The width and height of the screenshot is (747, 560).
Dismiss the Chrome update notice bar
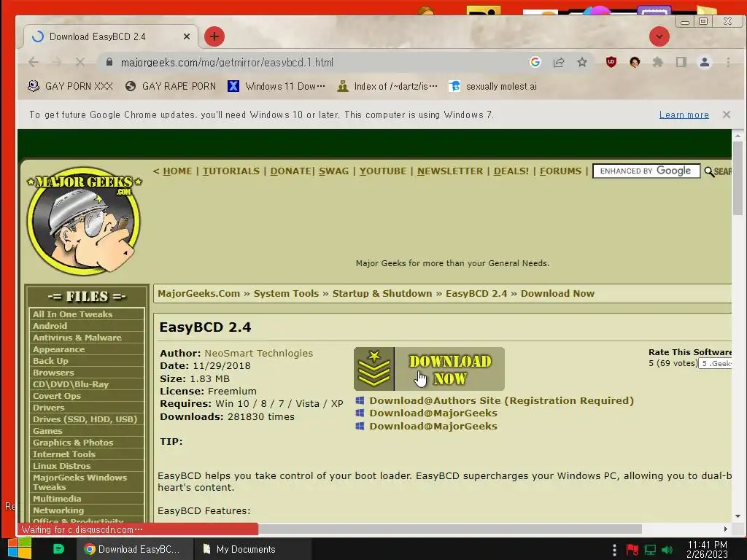pyautogui.click(x=726, y=114)
